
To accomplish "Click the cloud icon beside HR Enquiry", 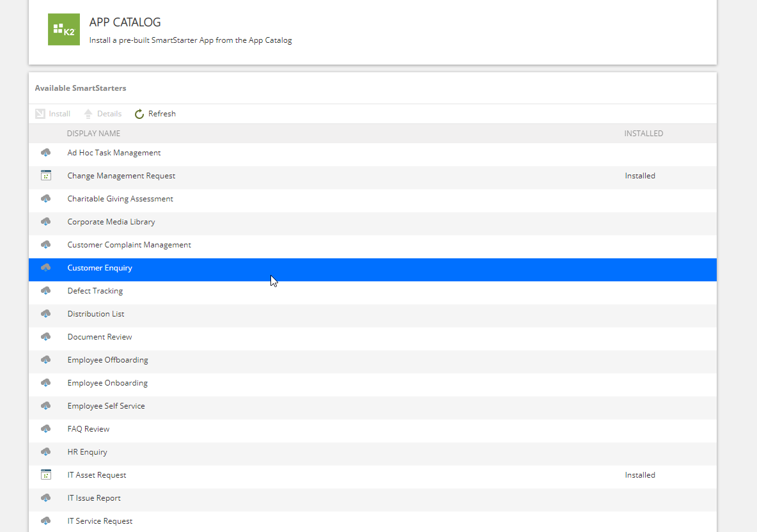I will tap(46, 452).
